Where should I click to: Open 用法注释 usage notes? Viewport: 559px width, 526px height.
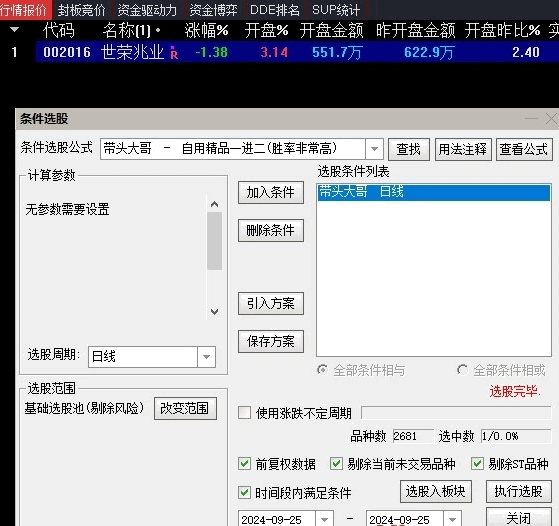463,149
